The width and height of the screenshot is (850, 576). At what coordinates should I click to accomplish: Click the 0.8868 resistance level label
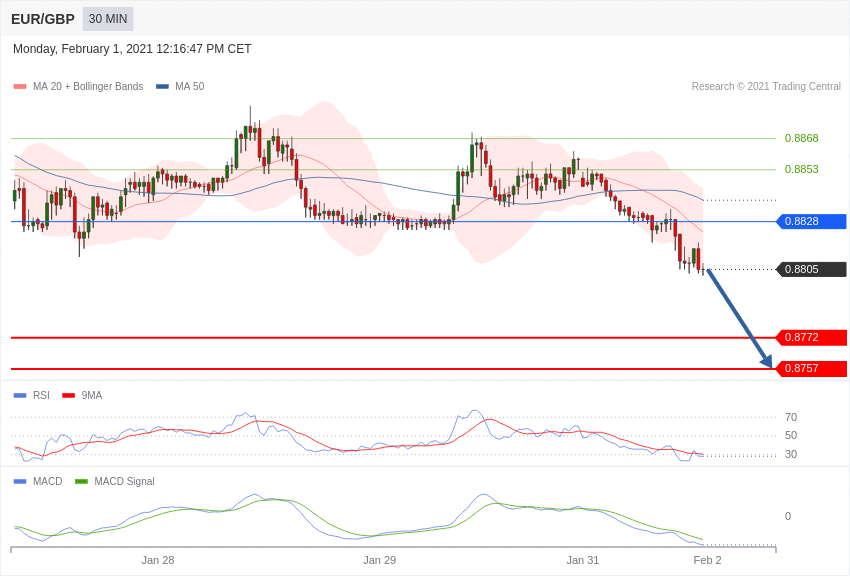(x=801, y=138)
